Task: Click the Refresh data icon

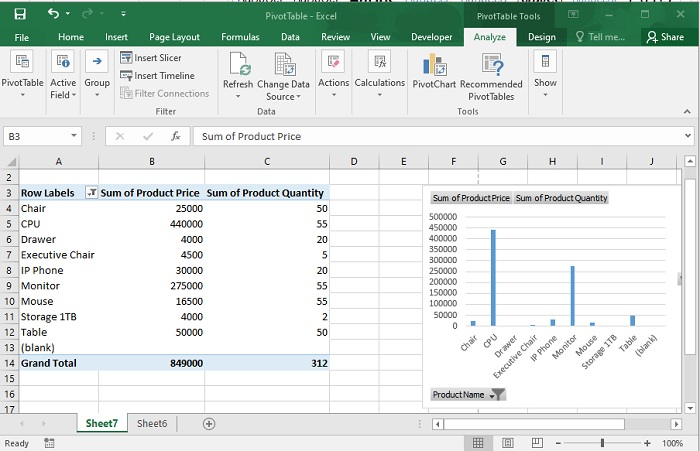Action: coord(238,66)
